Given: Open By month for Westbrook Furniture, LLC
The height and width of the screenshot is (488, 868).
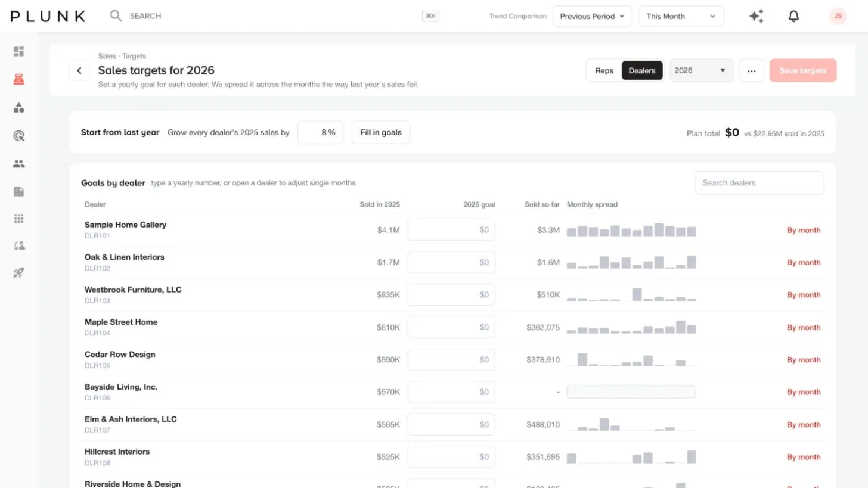Looking at the screenshot, I should [804, 295].
